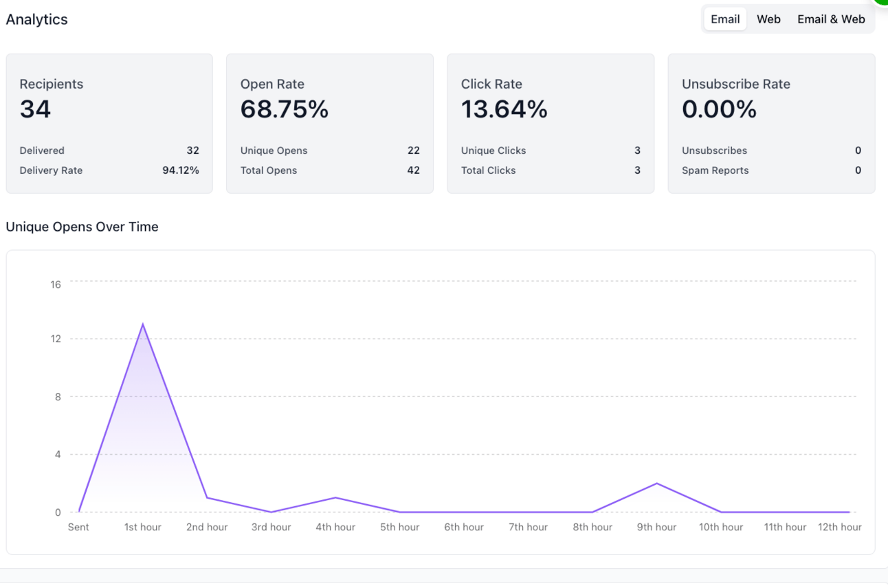Screen dimensions: 888x588
Task: Click the y-axis label 16
Action: pos(56,284)
